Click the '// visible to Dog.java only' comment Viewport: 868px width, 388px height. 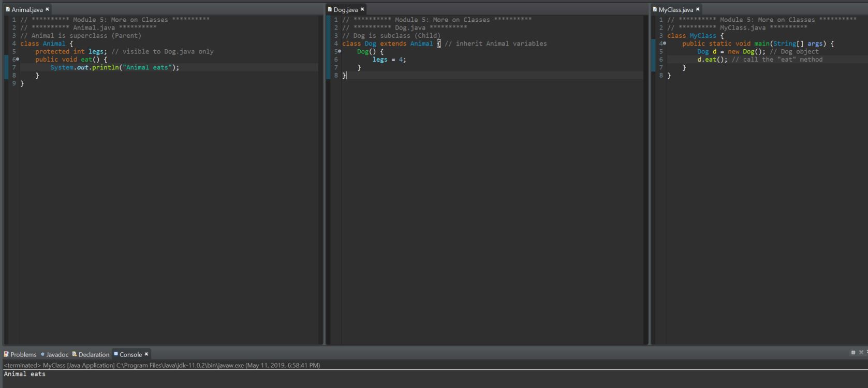[163, 51]
